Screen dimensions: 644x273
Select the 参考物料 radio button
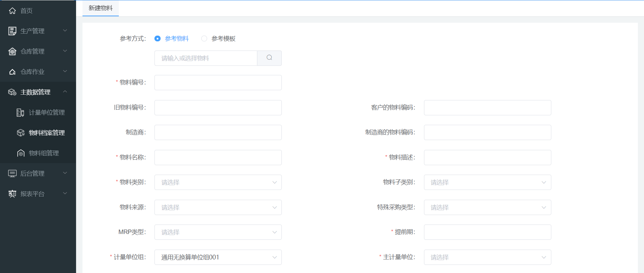click(158, 39)
